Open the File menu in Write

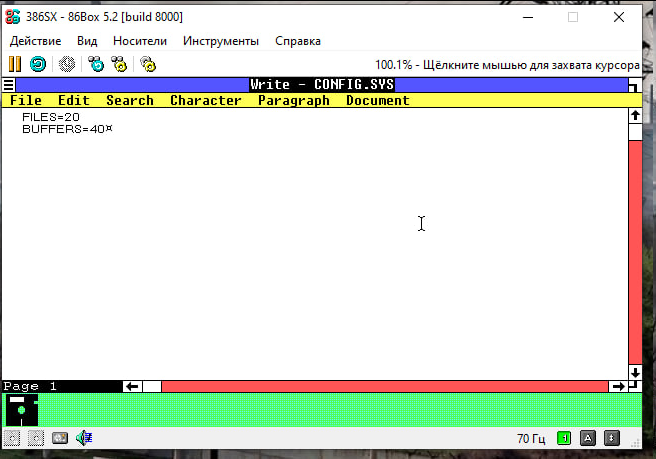(25, 100)
